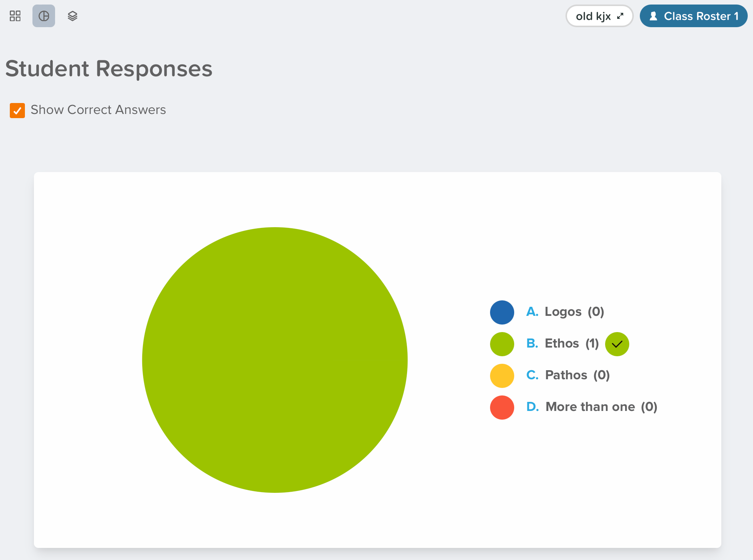Click the person icon in Class Roster

pos(653,16)
